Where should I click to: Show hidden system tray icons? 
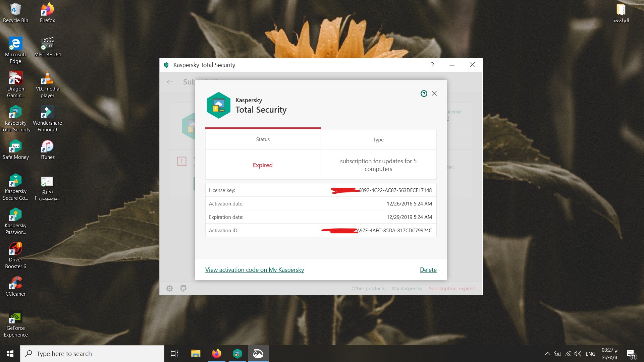point(547,354)
